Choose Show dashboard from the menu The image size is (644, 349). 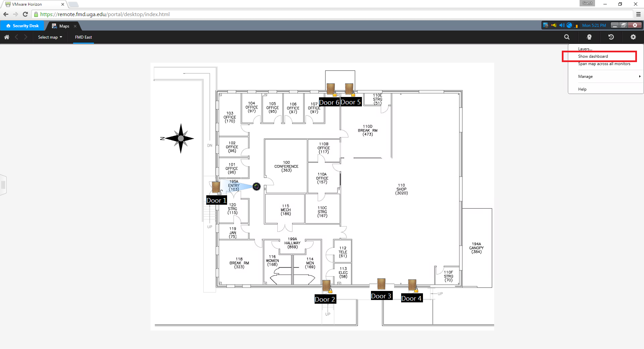point(593,56)
